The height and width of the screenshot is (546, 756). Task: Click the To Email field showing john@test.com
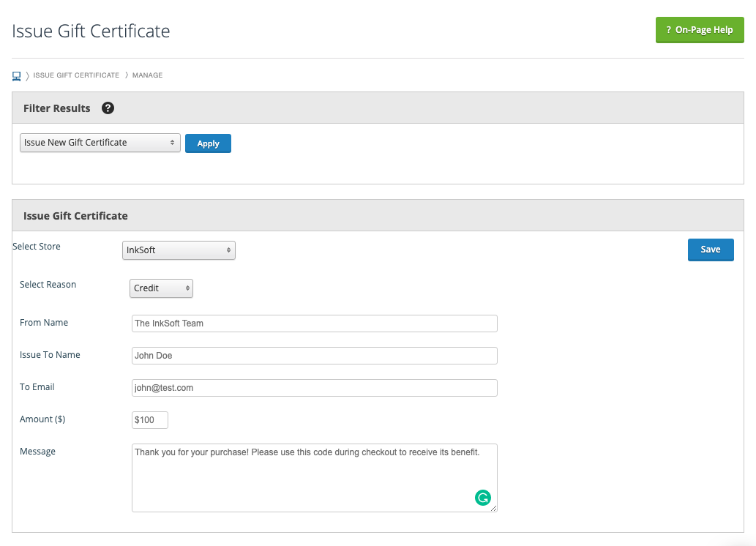pyautogui.click(x=314, y=387)
